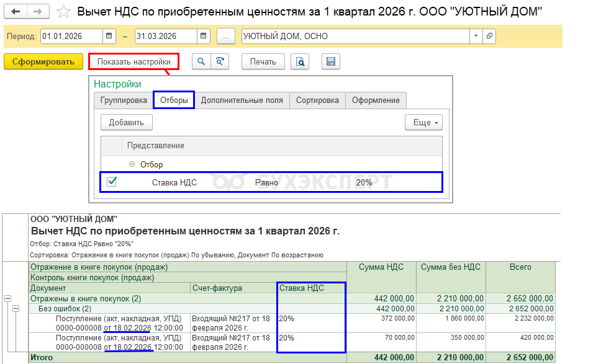Click Добавить to add a filter
Screen dimensions: 601x364
point(127,123)
